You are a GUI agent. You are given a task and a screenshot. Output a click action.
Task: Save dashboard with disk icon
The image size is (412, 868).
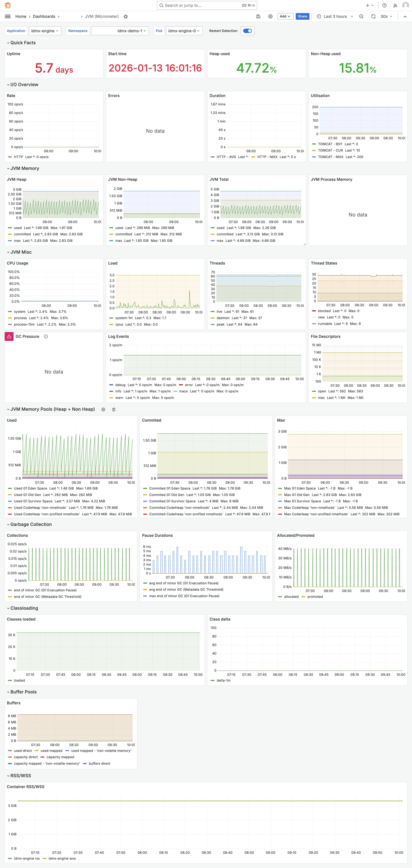258,17
